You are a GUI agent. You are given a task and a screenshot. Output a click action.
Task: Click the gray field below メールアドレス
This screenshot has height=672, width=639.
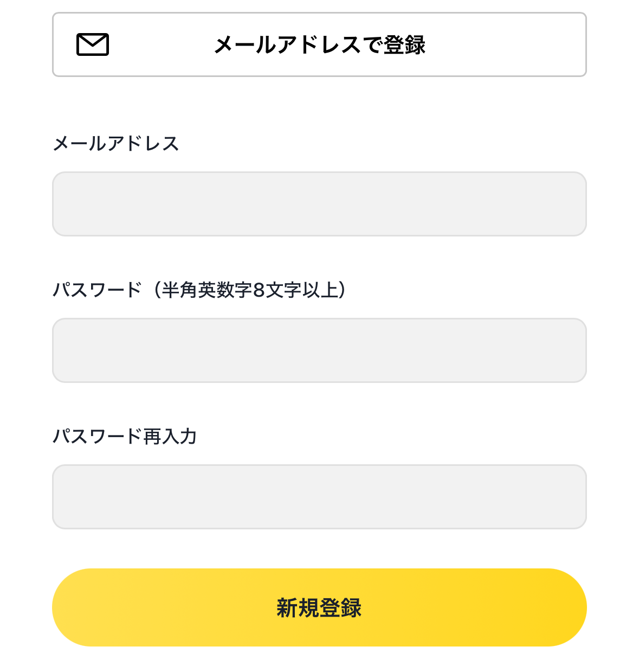pos(319,204)
